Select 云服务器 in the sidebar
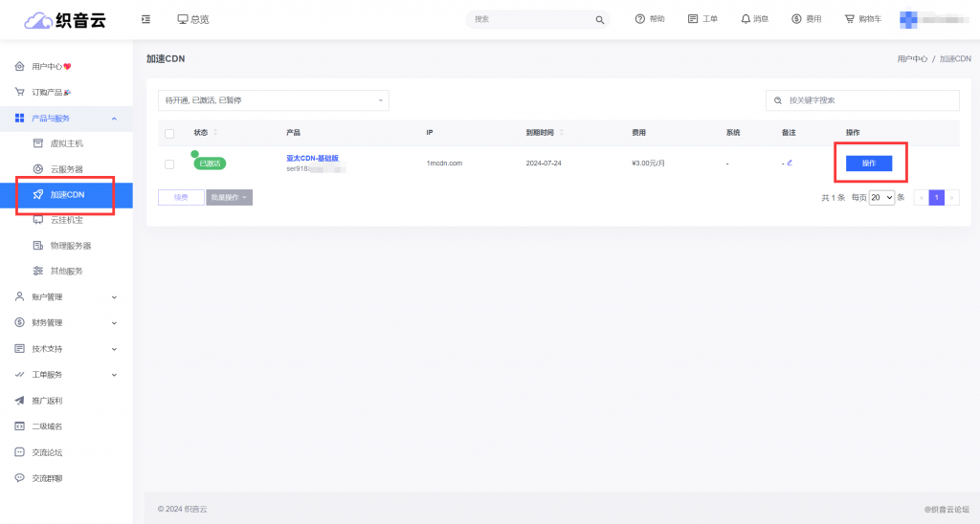Screen dimensions: 980x524 [66, 169]
